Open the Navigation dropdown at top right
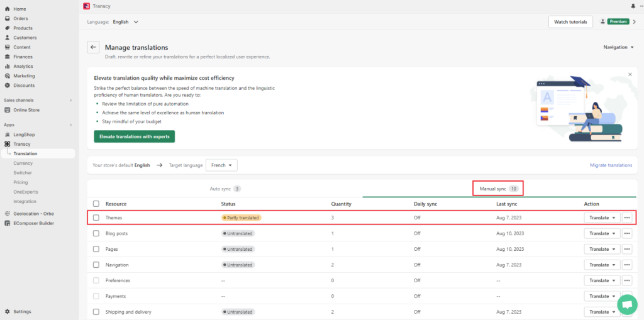The image size is (644, 320). pyautogui.click(x=619, y=47)
